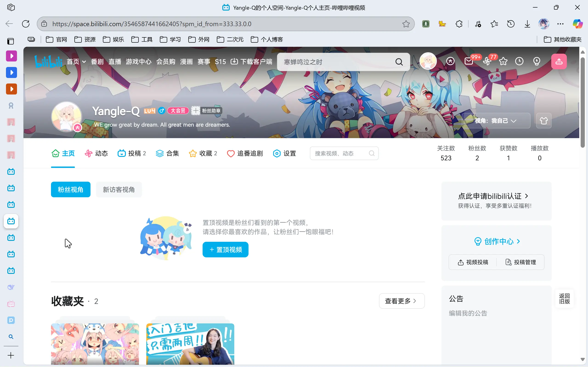Viewport: 588px width, 367px height.
Task: Click the t-shirt skin icon on banner
Action: click(543, 121)
